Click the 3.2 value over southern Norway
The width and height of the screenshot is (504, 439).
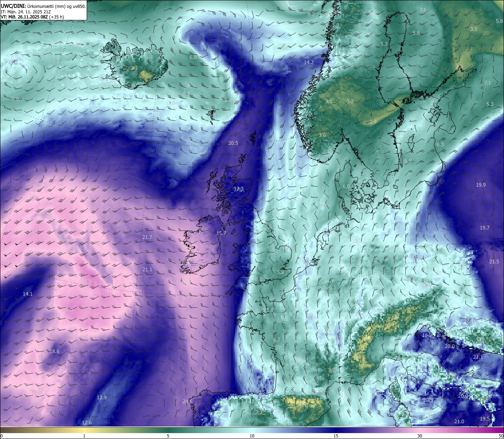click(350, 101)
